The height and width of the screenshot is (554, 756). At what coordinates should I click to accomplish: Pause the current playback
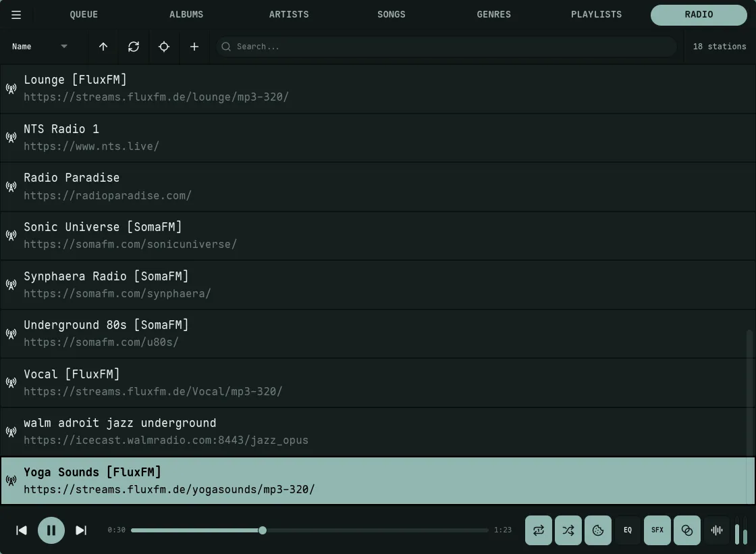coord(51,530)
